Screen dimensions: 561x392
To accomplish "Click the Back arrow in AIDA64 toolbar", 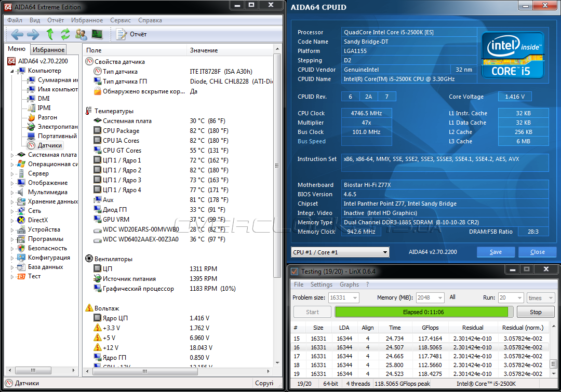I will coord(17,35).
